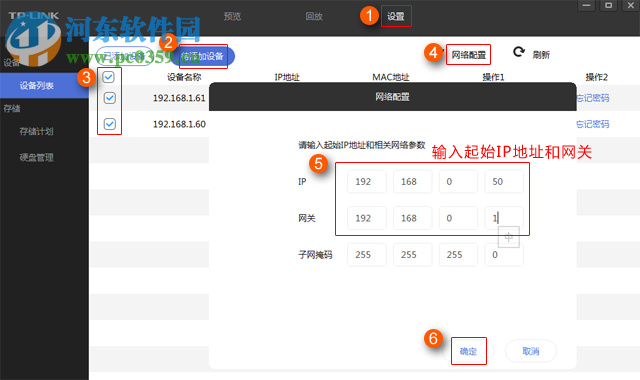Click the MAC地址 column header
Screen dimensions: 640x380
click(x=391, y=77)
